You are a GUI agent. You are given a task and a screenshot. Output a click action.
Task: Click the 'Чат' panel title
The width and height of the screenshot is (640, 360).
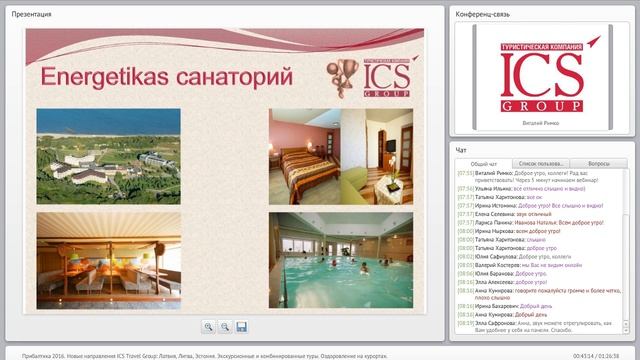(x=461, y=150)
